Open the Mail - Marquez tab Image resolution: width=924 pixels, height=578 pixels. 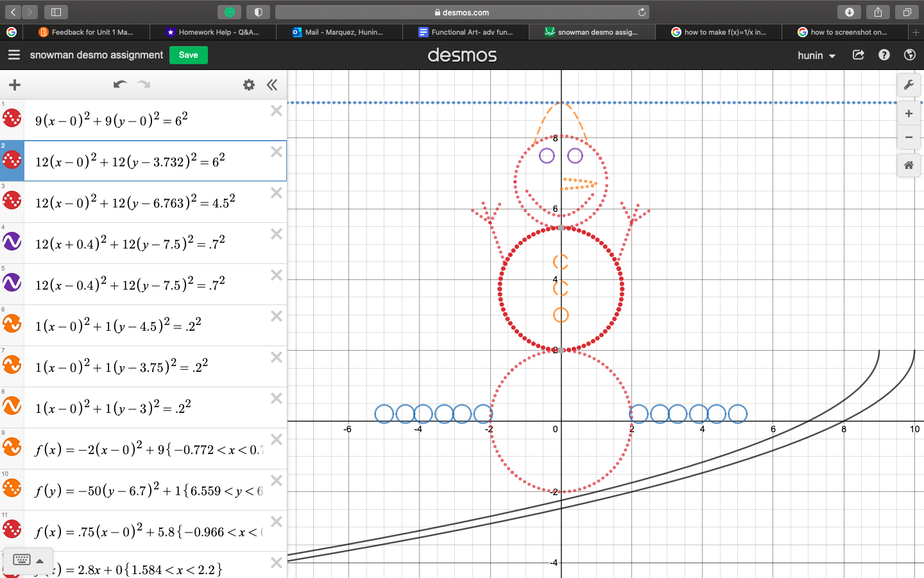[339, 32]
